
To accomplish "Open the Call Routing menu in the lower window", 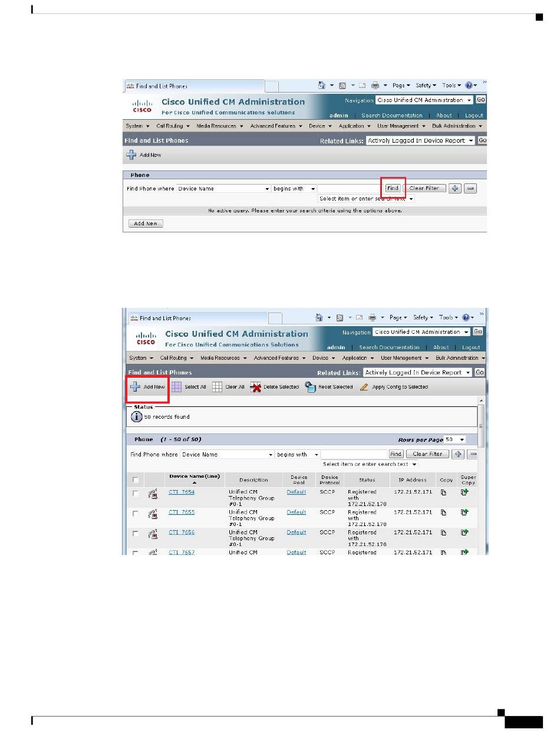I will (x=174, y=358).
